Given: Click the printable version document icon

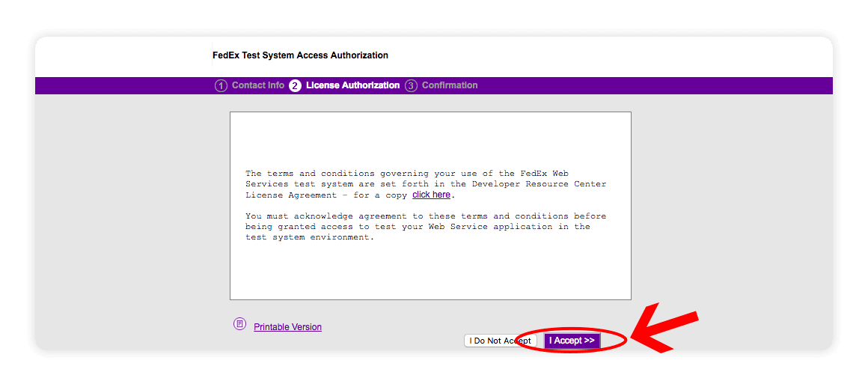Looking at the screenshot, I should (239, 323).
